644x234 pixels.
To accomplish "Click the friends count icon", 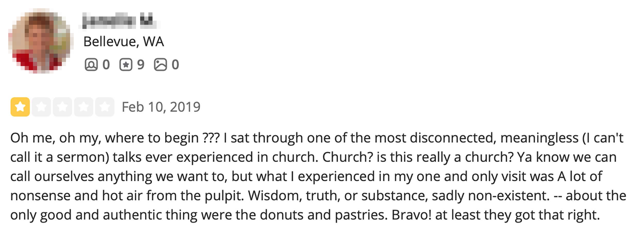I will tap(91, 64).
